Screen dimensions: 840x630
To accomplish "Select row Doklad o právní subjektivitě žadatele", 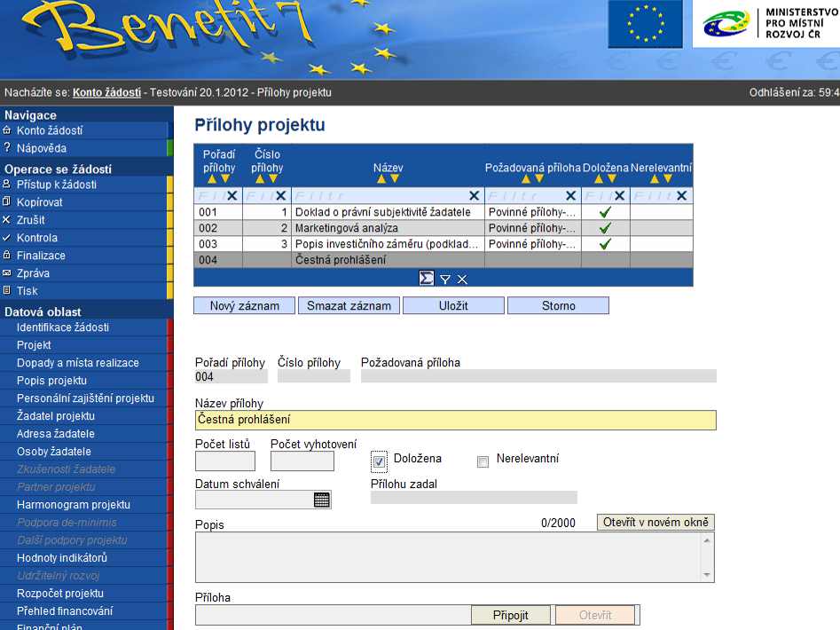I will click(x=443, y=212).
